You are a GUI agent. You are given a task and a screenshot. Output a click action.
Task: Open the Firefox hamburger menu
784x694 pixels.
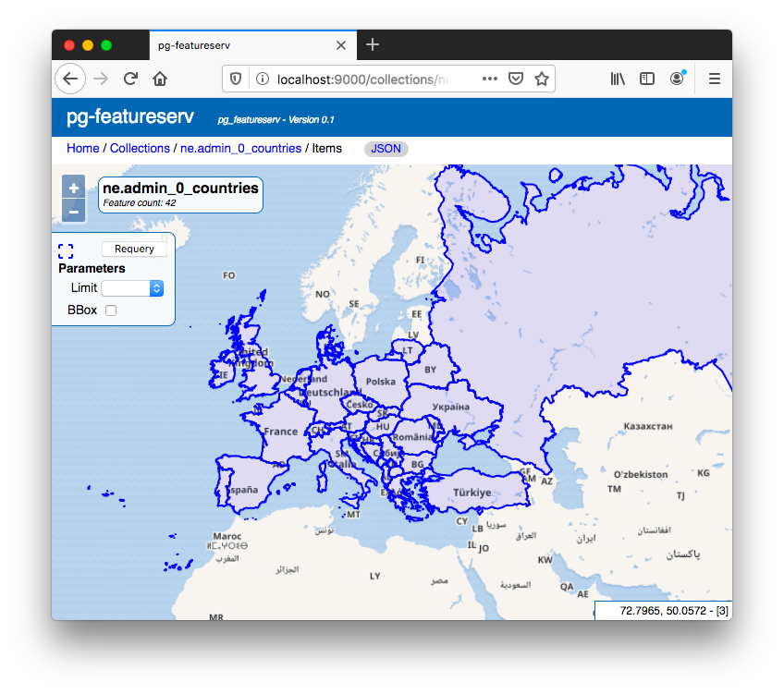pyautogui.click(x=714, y=79)
